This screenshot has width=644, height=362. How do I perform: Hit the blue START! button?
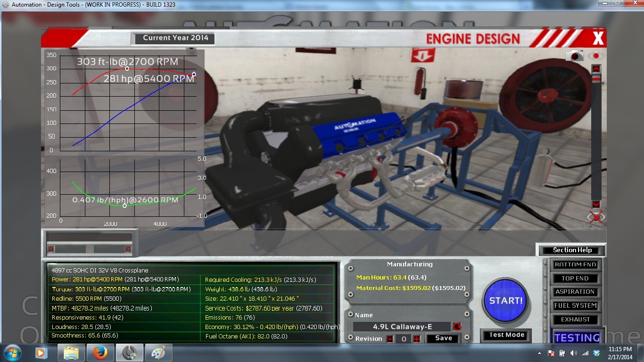tap(506, 300)
